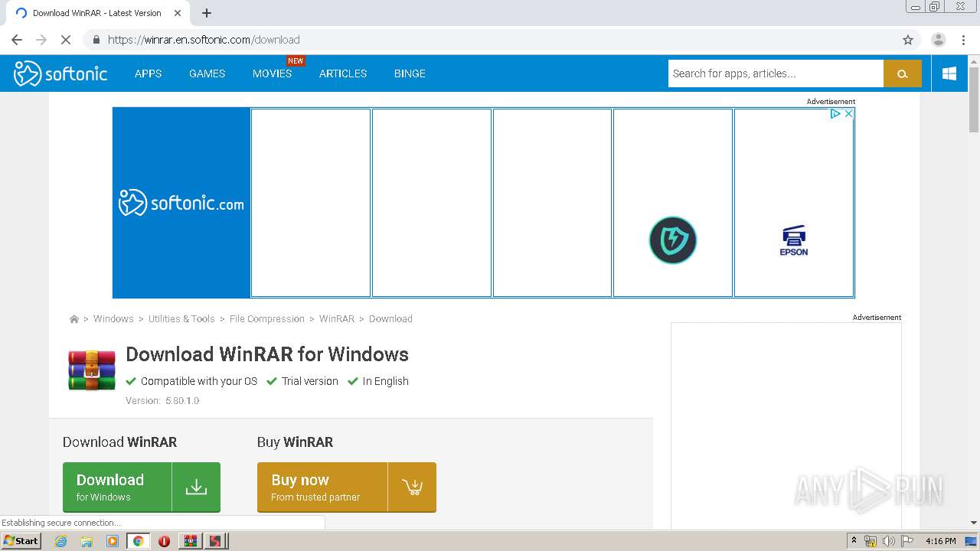Click the search magnifier button

click(x=902, y=73)
